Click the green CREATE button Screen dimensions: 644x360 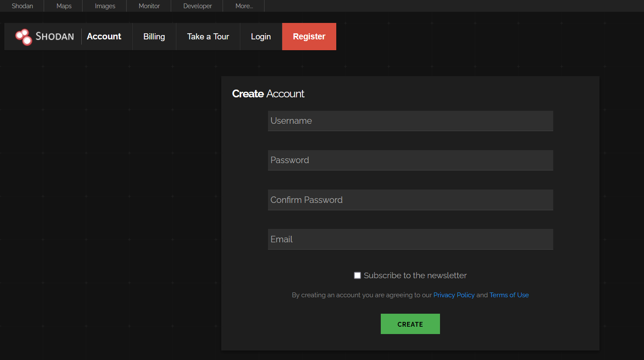pos(410,324)
